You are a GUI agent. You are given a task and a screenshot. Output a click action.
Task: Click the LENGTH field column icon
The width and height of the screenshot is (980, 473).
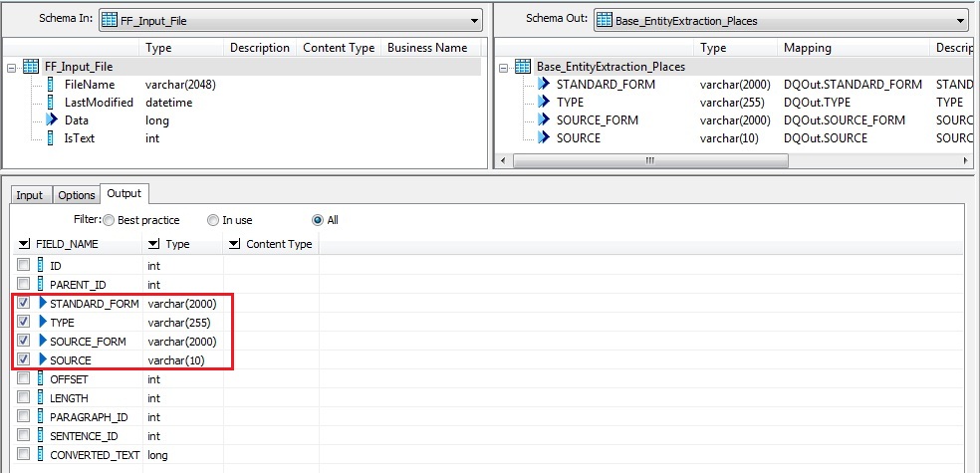point(41,398)
